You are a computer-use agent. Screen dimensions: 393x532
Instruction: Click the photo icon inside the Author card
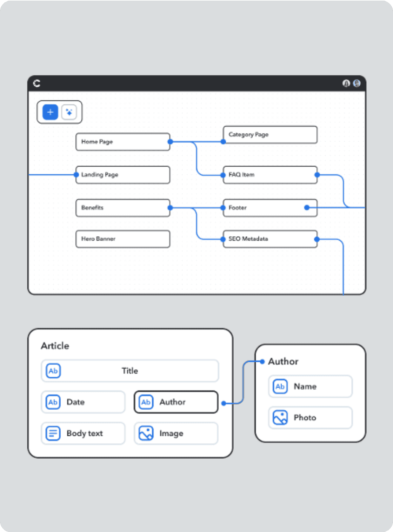point(280,417)
